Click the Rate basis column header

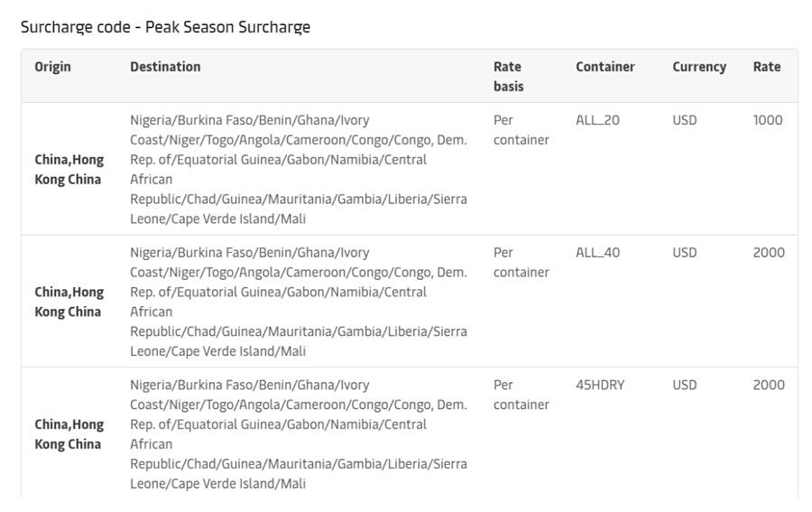[508, 76]
